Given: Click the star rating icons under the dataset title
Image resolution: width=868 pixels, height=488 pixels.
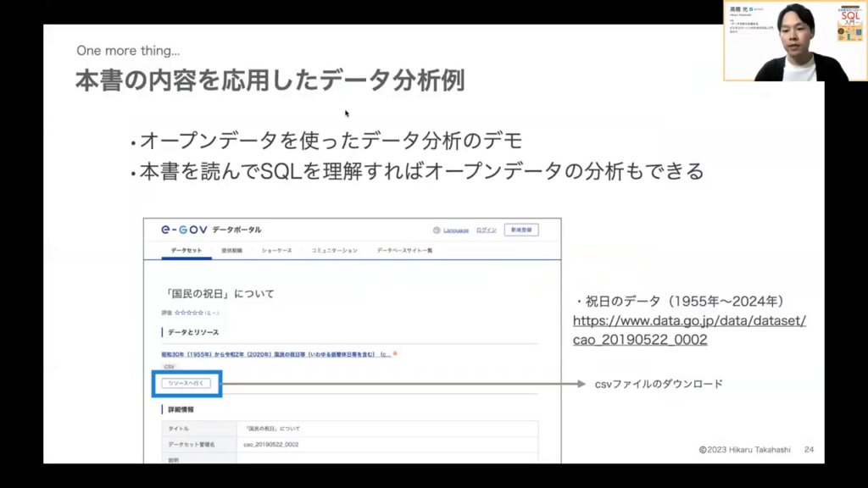Looking at the screenshot, I should (189, 313).
